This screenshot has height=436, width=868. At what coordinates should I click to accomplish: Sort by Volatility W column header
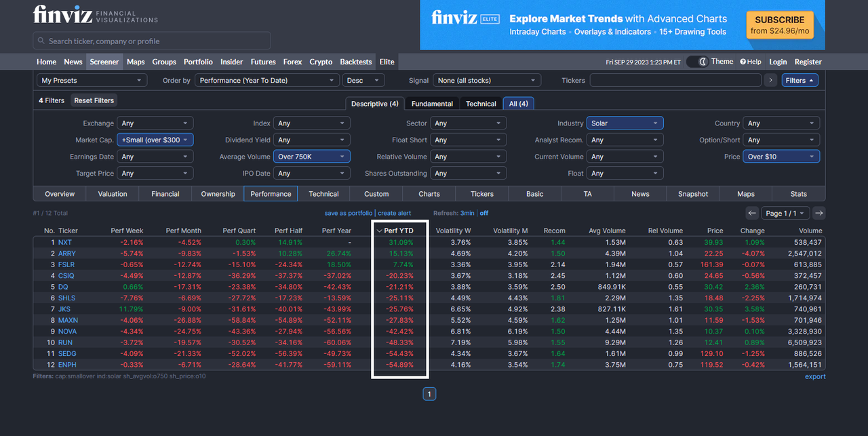pyautogui.click(x=453, y=231)
